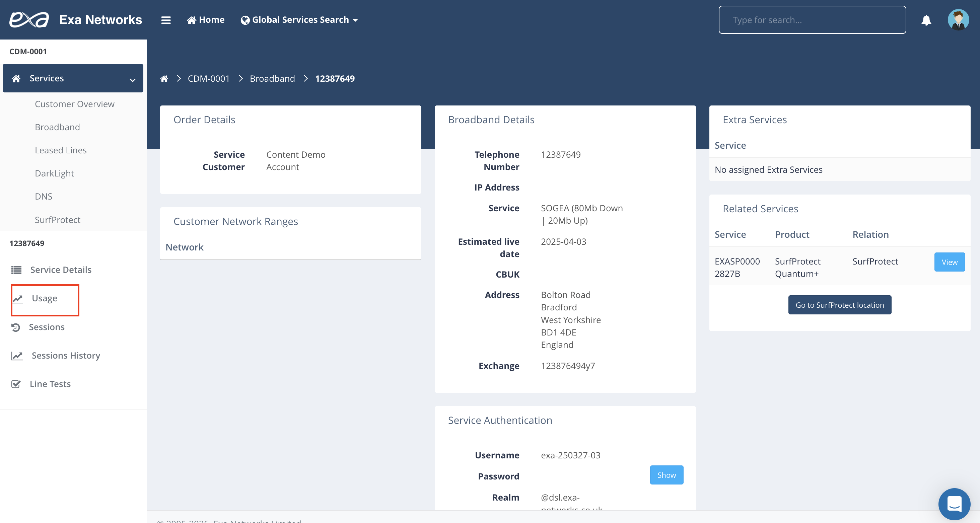
Task: Click the Line Tests checkmark icon
Action: (x=16, y=384)
